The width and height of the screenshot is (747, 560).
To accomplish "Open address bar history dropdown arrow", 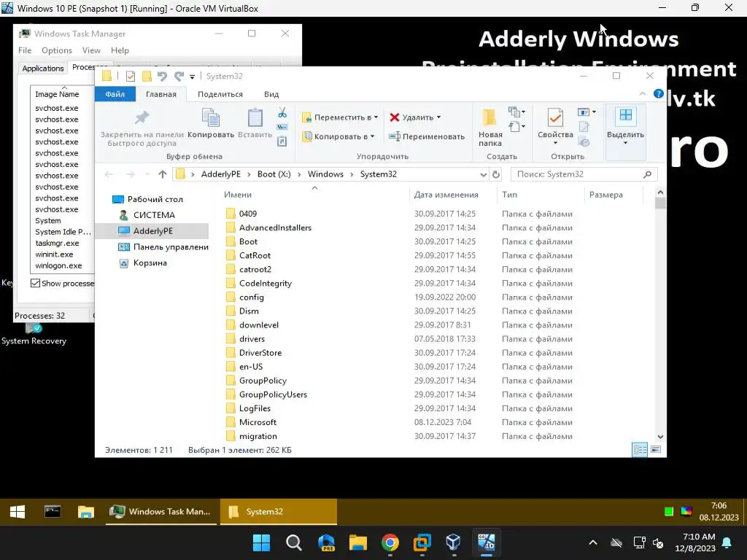I will tap(484, 174).
